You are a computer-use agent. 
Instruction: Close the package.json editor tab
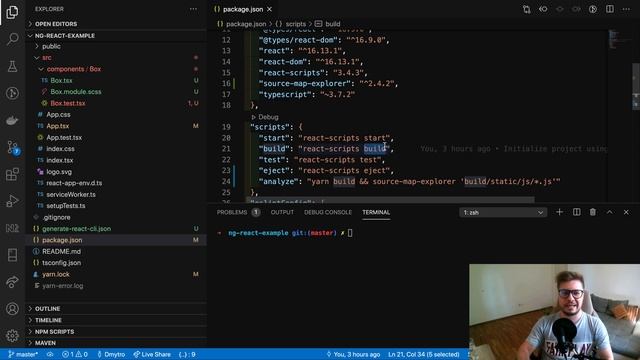[269, 9]
